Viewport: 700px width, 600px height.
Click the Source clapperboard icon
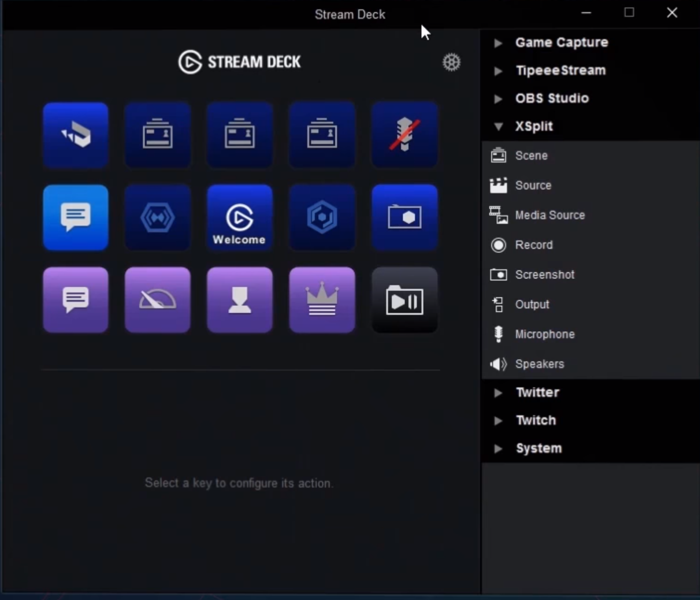point(499,185)
